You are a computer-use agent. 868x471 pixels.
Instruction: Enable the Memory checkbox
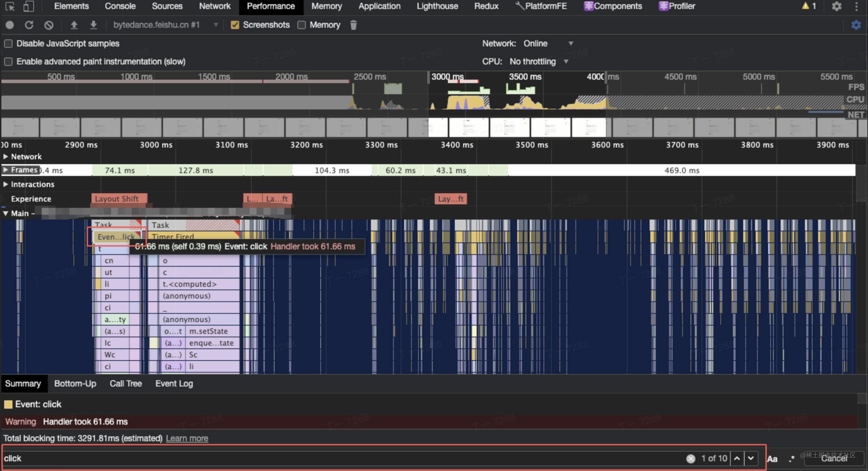tap(302, 25)
